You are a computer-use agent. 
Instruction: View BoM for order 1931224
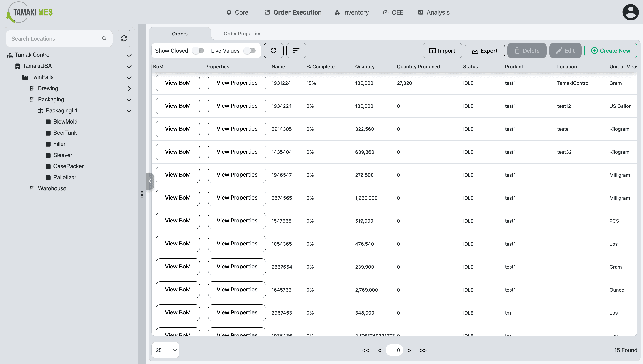point(178,83)
